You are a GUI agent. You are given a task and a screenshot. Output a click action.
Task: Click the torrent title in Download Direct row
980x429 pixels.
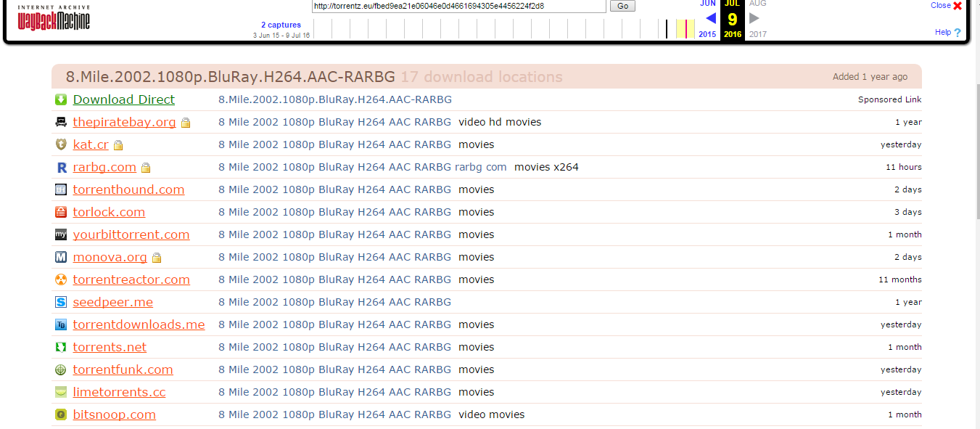click(335, 99)
